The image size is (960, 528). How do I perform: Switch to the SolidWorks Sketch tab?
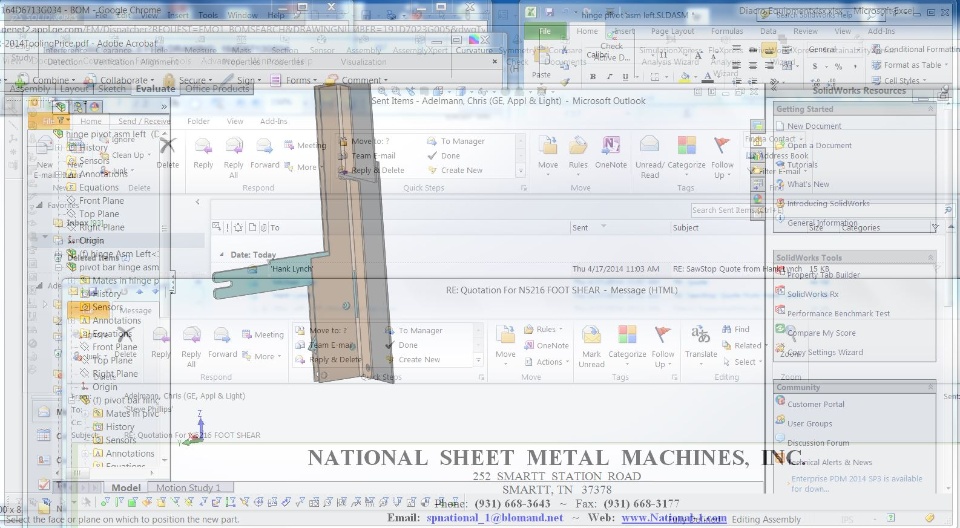pos(112,89)
